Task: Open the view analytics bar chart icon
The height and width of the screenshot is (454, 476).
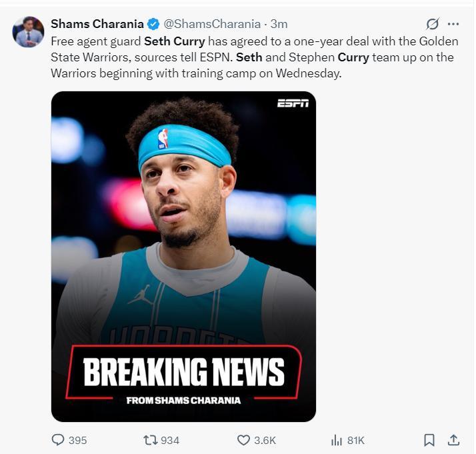Action: pyautogui.click(x=336, y=440)
